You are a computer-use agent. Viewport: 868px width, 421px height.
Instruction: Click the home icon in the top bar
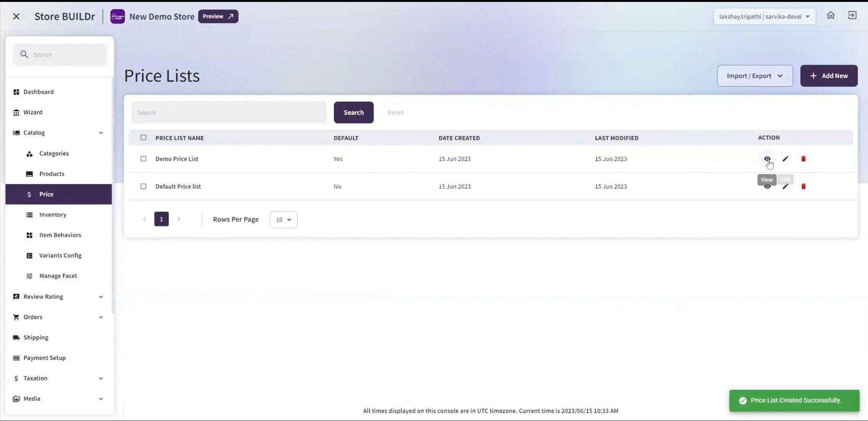click(x=831, y=15)
